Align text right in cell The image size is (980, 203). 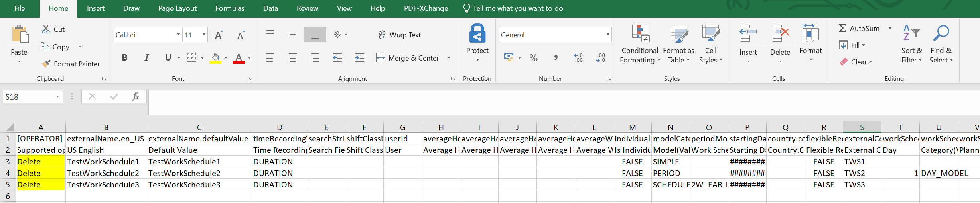[x=315, y=58]
